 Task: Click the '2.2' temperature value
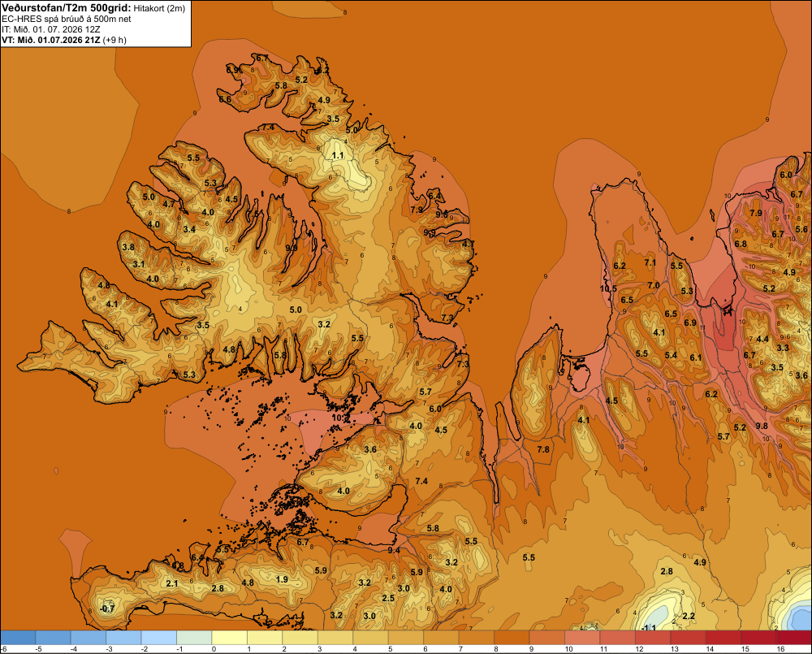pos(689,616)
